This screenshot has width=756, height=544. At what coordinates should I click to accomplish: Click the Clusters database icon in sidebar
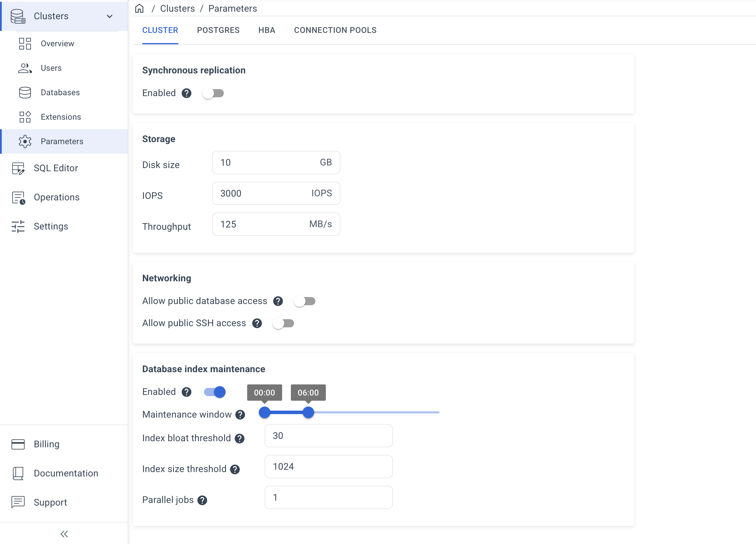(x=18, y=16)
